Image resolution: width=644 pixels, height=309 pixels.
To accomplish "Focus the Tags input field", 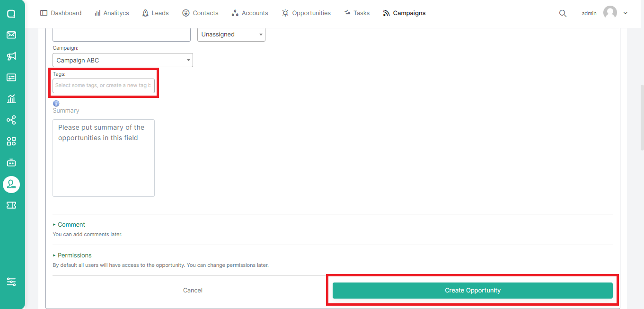I will coord(104,86).
